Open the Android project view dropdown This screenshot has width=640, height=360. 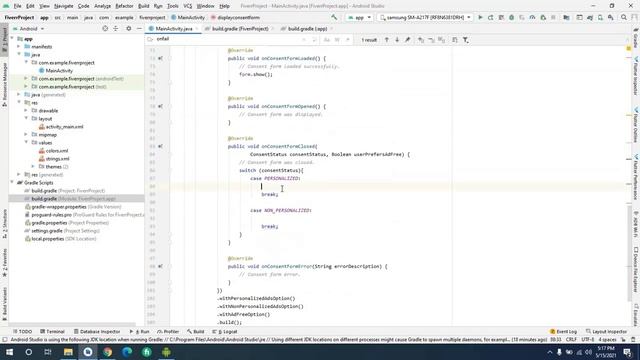[28, 29]
